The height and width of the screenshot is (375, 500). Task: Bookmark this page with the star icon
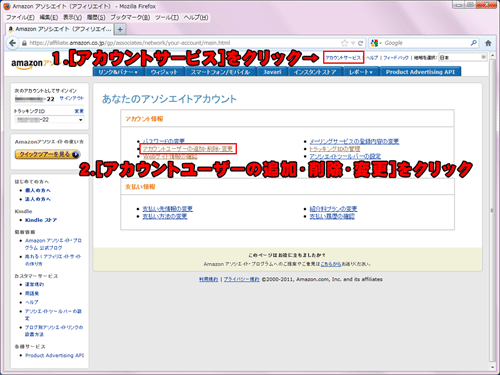point(344,43)
